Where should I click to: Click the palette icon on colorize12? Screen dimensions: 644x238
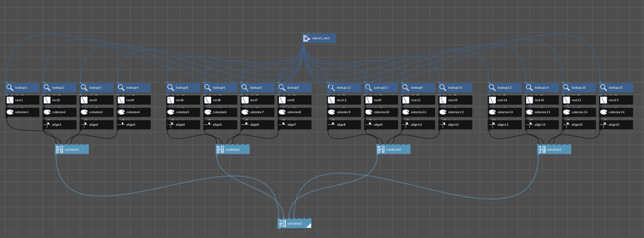(x=443, y=112)
